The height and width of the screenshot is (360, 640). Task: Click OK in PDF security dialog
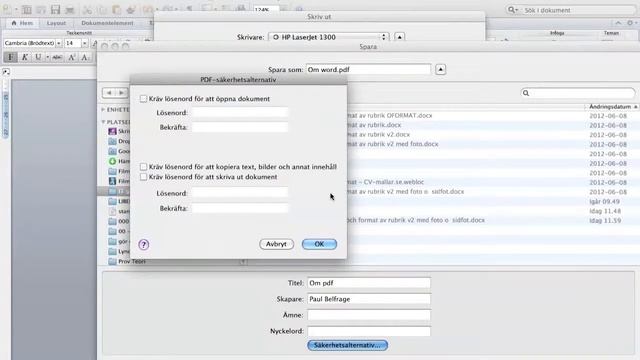pyautogui.click(x=319, y=244)
